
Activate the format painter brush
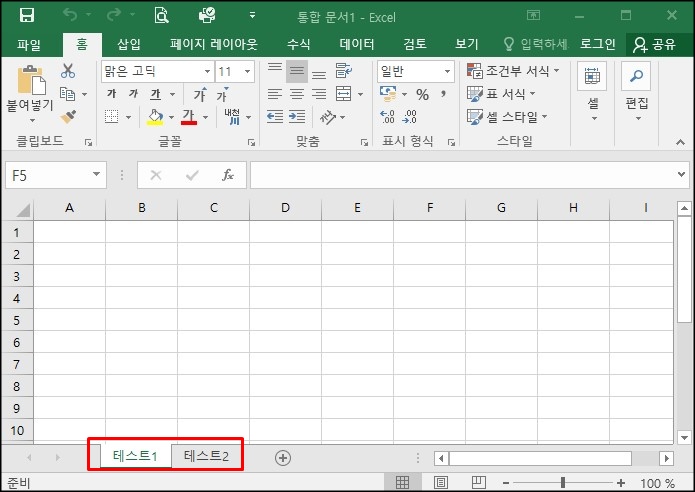[68, 117]
